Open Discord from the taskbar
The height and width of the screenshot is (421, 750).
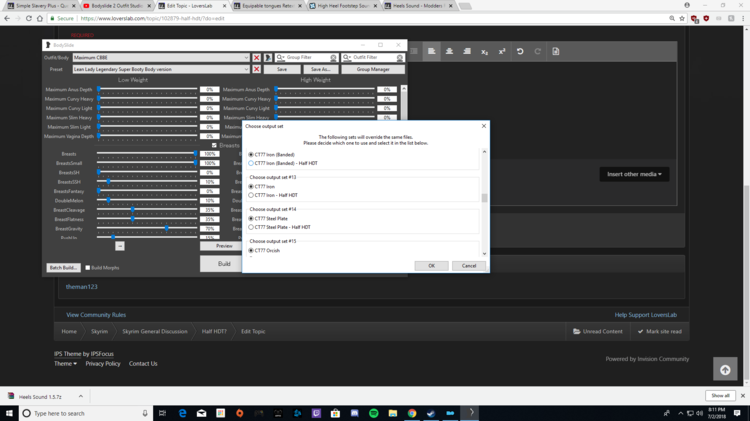click(354, 413)
